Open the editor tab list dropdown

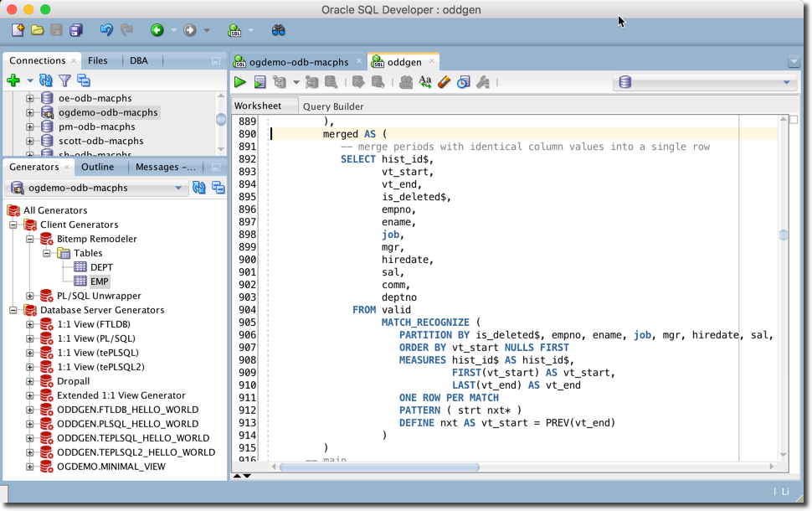[794, 62]
